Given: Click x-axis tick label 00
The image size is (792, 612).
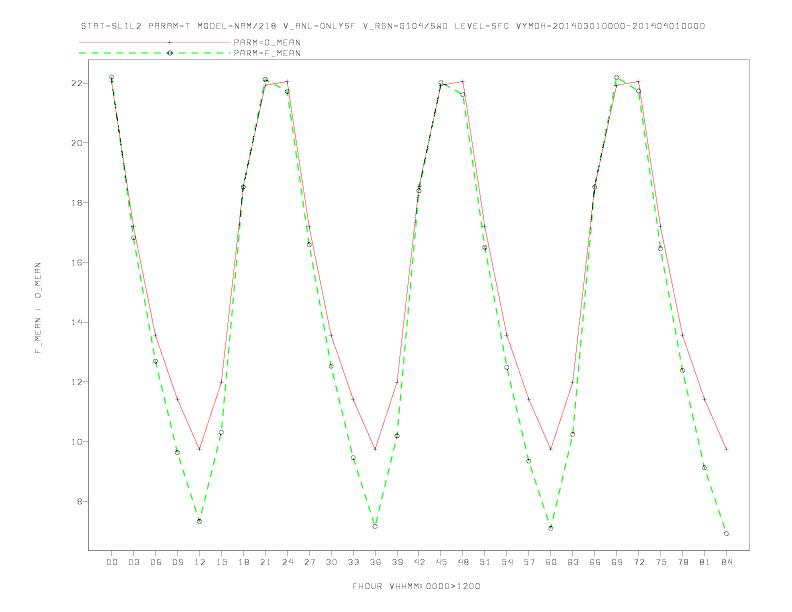Looking at the screenshot, I should [x=112, y=562].
